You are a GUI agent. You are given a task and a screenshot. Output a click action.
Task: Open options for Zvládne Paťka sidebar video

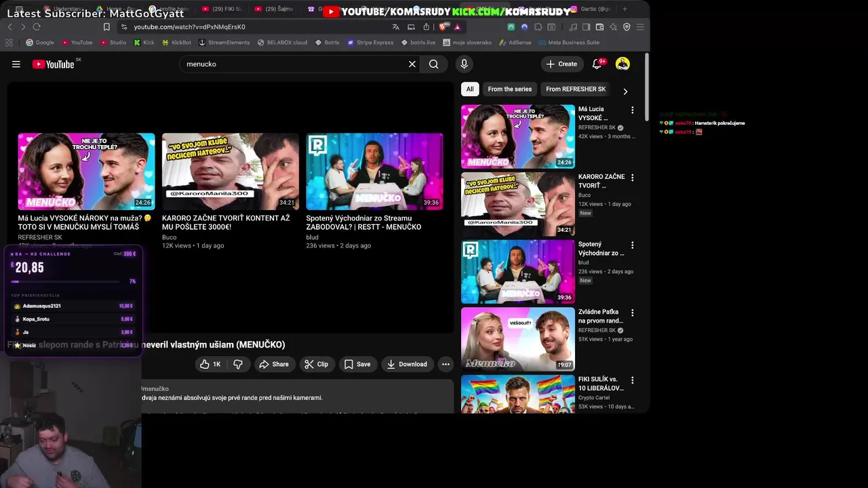[x=632, y=313]
